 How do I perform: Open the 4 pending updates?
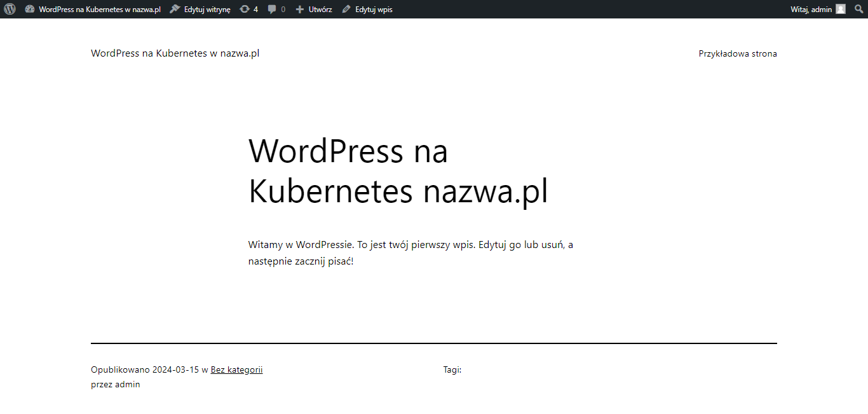[255, 10]
